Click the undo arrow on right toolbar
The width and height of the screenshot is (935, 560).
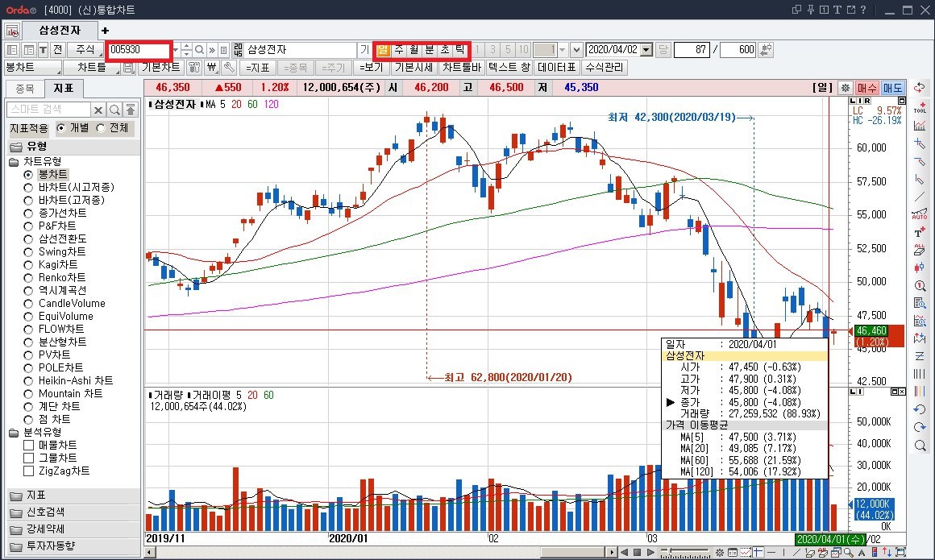click(920, 409)
